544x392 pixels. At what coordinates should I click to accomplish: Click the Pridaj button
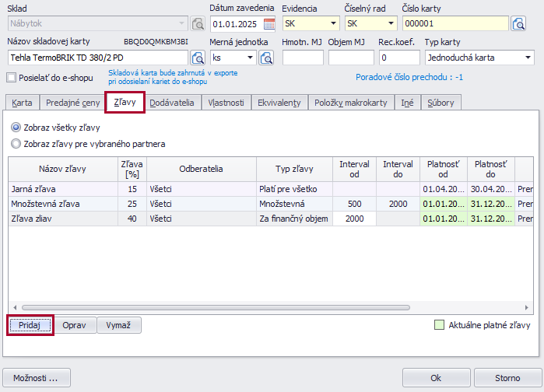point(30,325)
